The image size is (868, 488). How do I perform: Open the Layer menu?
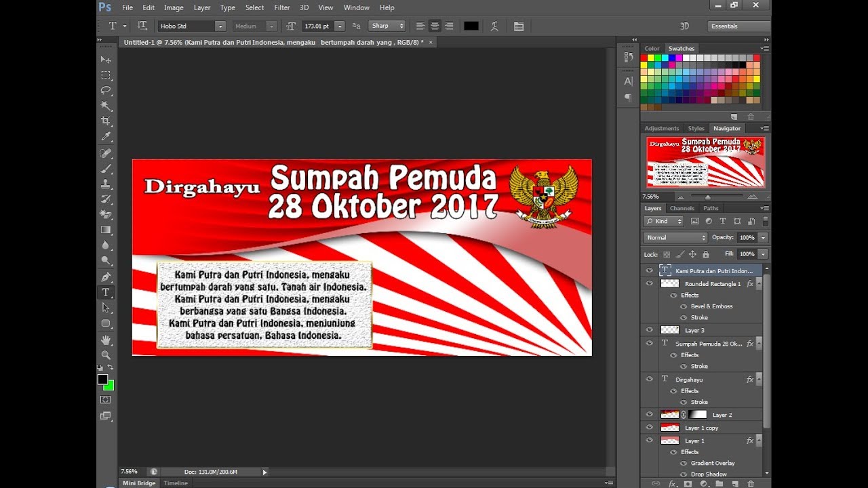(202, 7)
